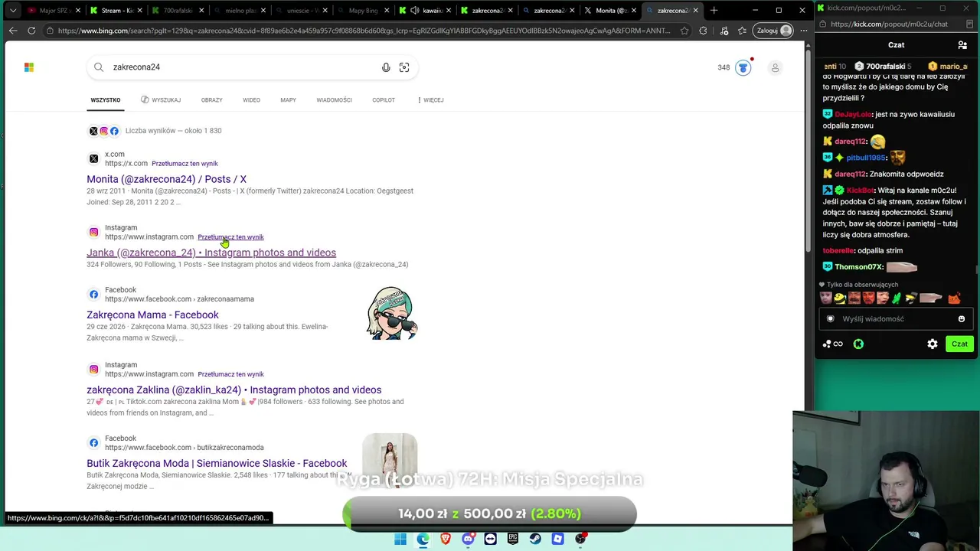980x551 pixels.
Task: Open Zakręcona Mama - Facebook result
Action: (x=152, y=315)
